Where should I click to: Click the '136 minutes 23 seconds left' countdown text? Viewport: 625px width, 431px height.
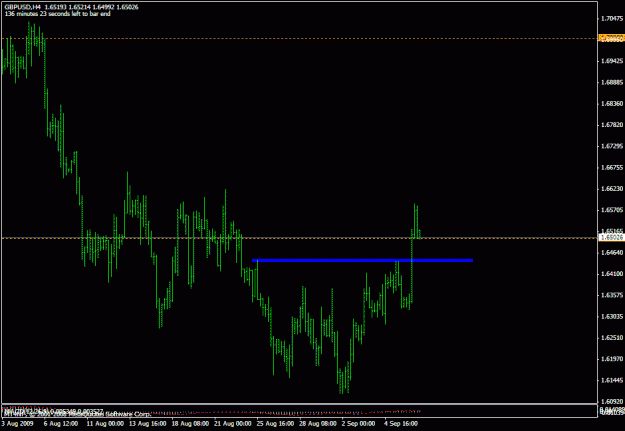57,14
